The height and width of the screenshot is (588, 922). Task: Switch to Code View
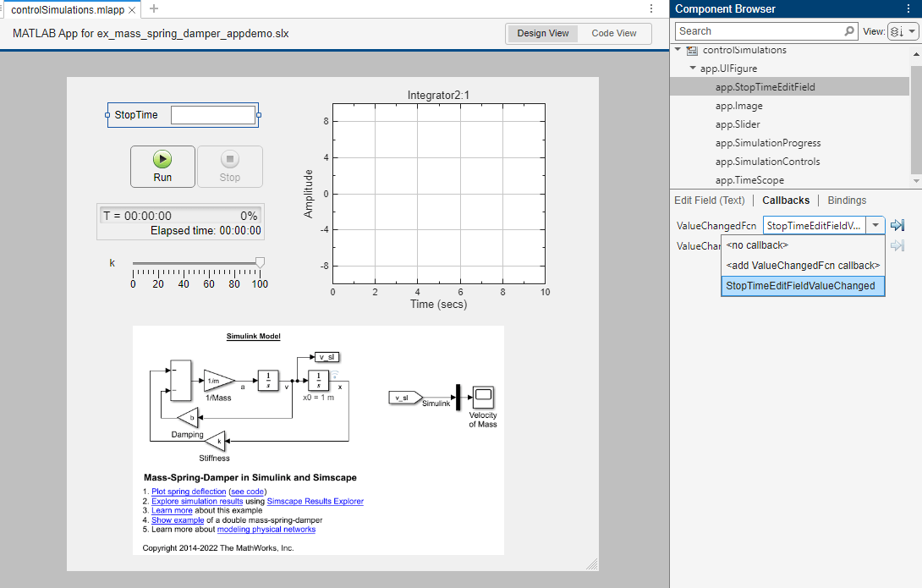pyautogui.click(x=614, y=34)
